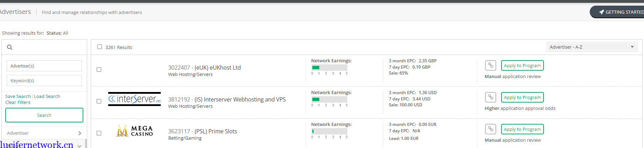Clear Filters in the search panel
Screen dimensions: 644x148
click(18, 103)
